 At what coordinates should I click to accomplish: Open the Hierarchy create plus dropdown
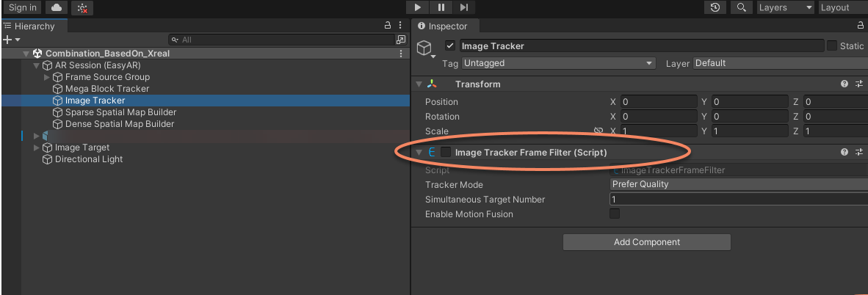[11, 40]
